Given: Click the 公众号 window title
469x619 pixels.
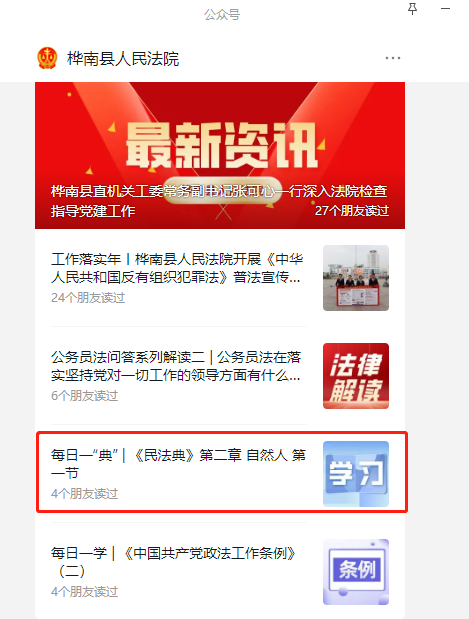Looking at the screenshot, I should [222, 15].
